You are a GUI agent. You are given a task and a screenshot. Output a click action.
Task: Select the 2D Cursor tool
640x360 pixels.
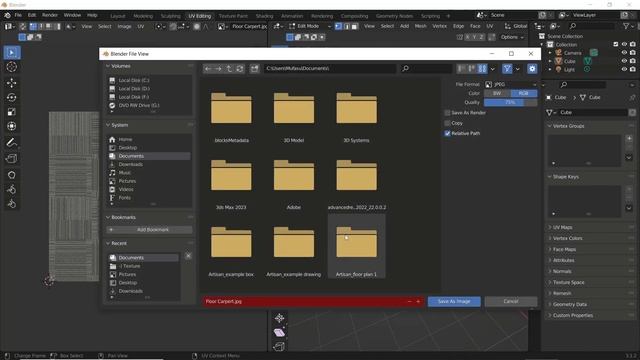pyautogui.click(x=11, y=67)
